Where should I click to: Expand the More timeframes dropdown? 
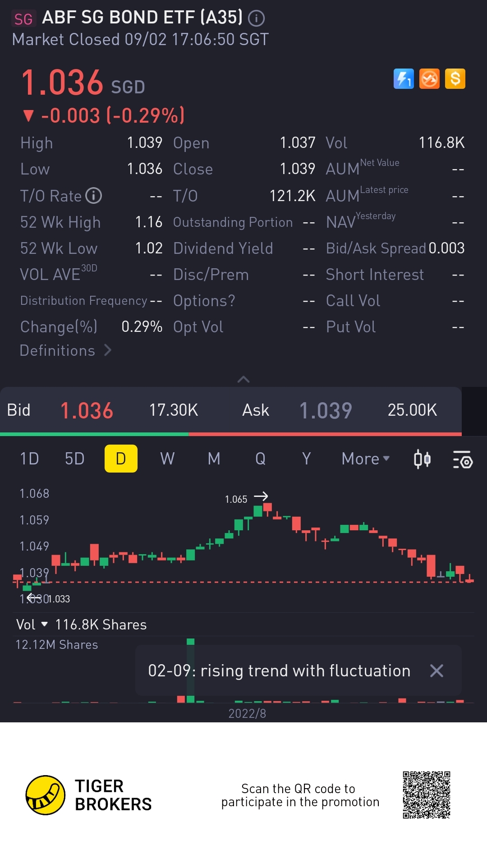tap(365, 459)
